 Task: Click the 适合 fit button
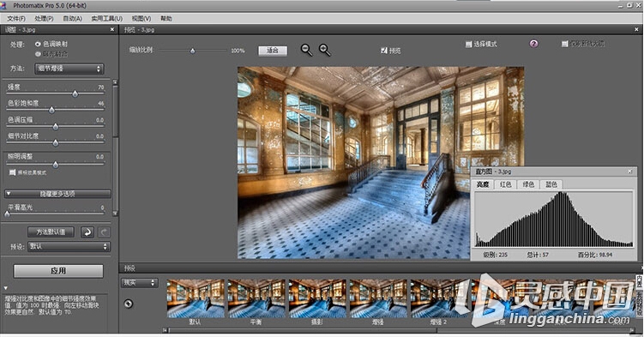pos(273,50)
